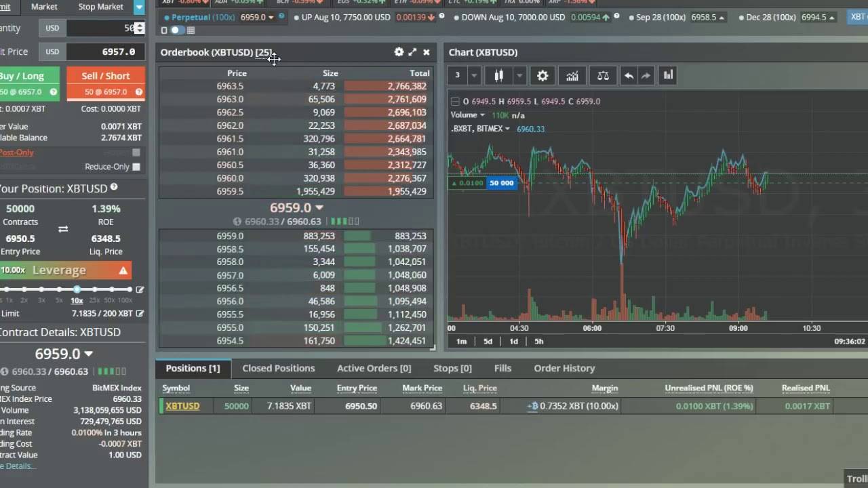Select 6959.5 ask row in orderbook
Screen dimensions: 868x488
pos(296,192)
